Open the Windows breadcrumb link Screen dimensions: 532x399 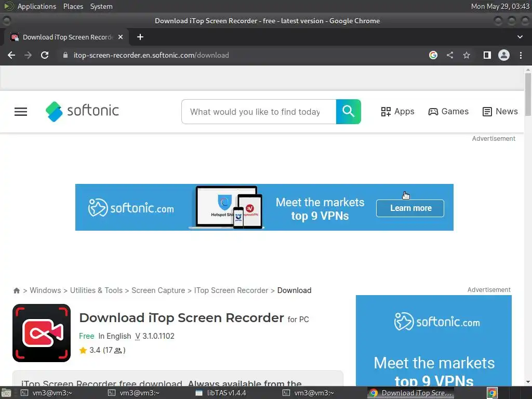46,290
